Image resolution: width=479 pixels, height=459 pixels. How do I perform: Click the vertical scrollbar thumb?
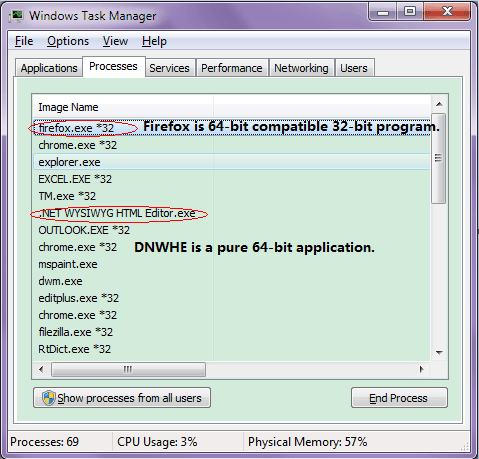click(439, 158)
